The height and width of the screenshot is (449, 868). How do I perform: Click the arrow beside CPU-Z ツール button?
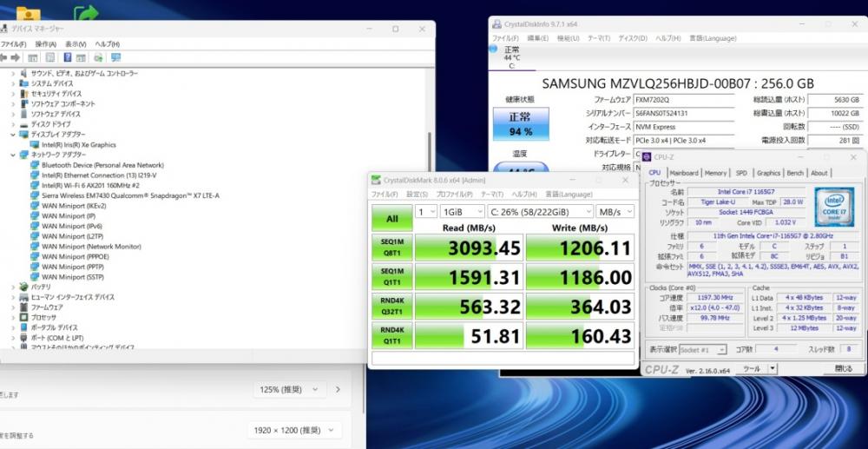pos(773,369)
